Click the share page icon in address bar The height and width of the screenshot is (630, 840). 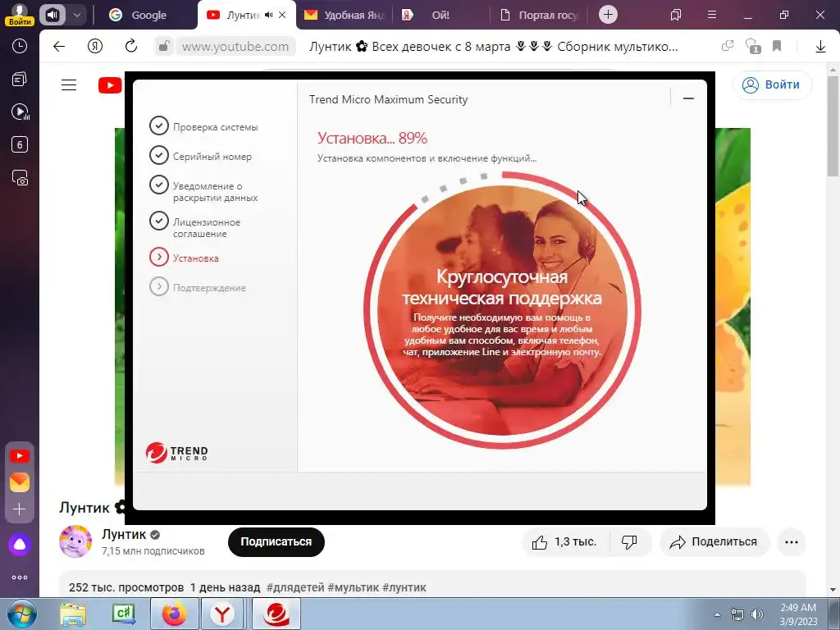[x=727, y=47]
